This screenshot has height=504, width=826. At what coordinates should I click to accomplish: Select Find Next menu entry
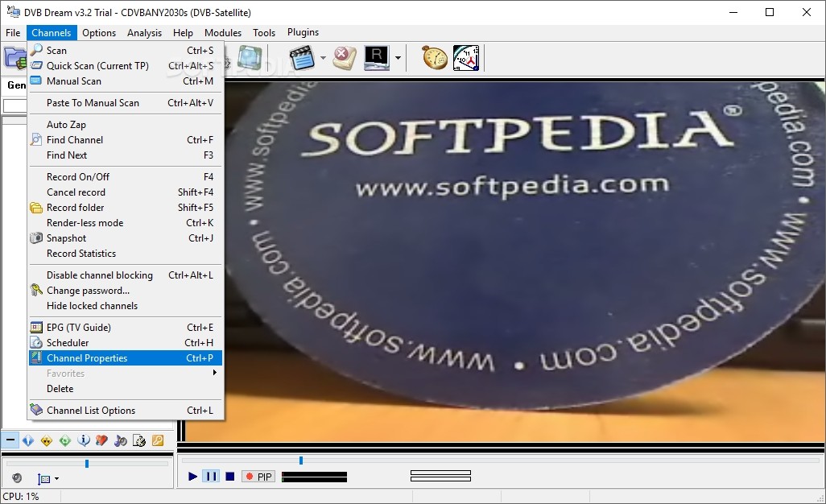pyautogui.click(x=126, y=155)
